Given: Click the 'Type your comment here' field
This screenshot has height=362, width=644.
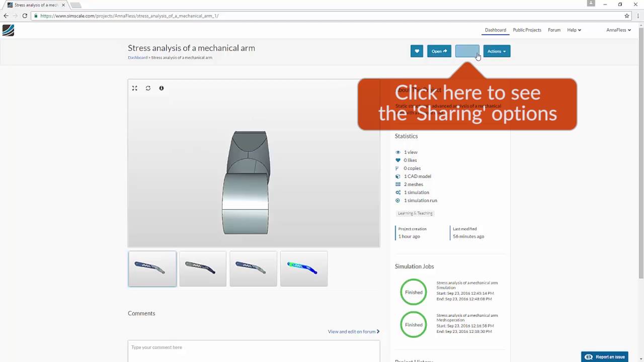Looking at the screenshot, I should click(254, 351).
